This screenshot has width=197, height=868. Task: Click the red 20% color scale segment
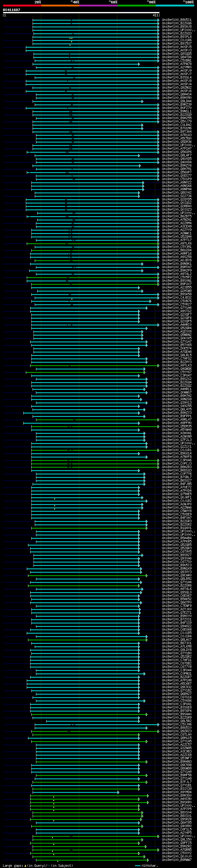point(22,6)
